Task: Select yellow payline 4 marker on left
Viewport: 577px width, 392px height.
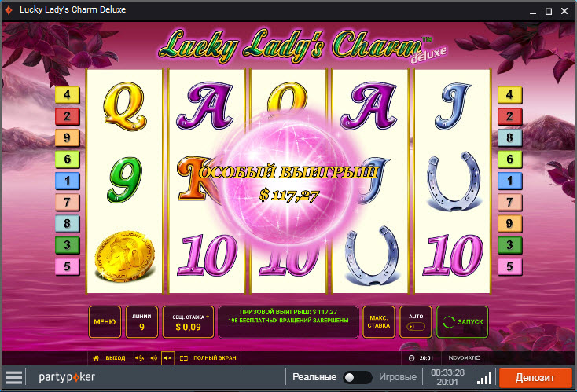Action: (68, 95)
